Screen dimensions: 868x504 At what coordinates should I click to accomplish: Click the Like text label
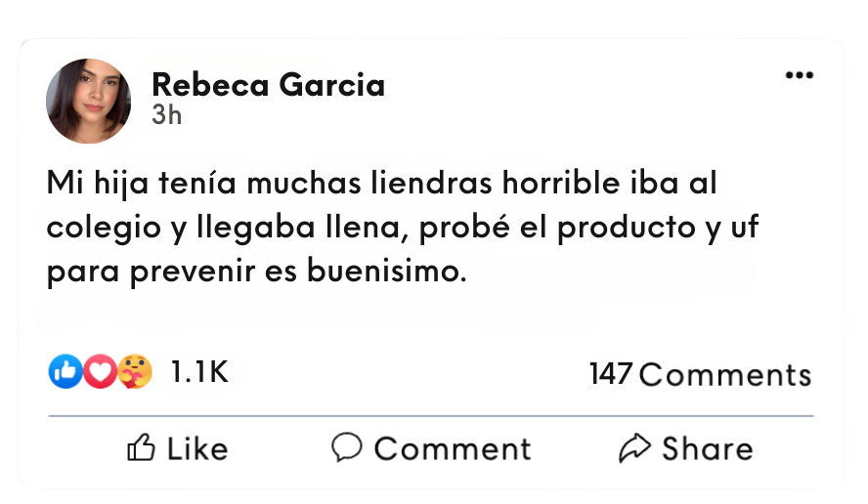(x=197, y=448)
